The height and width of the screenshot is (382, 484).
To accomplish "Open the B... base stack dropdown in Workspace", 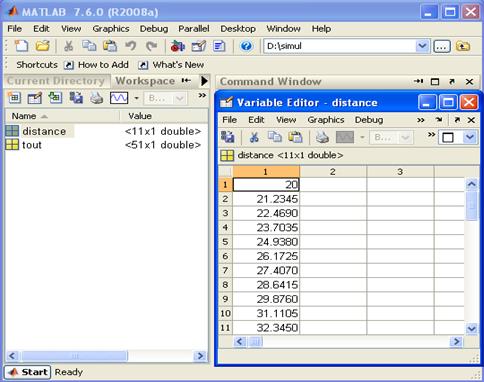I will [165, 98].
